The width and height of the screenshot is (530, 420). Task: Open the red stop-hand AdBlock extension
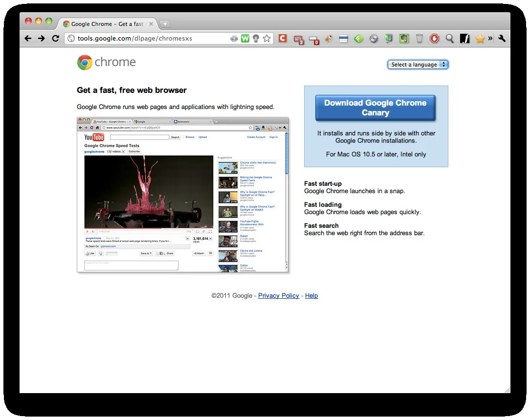click(434, 39)
